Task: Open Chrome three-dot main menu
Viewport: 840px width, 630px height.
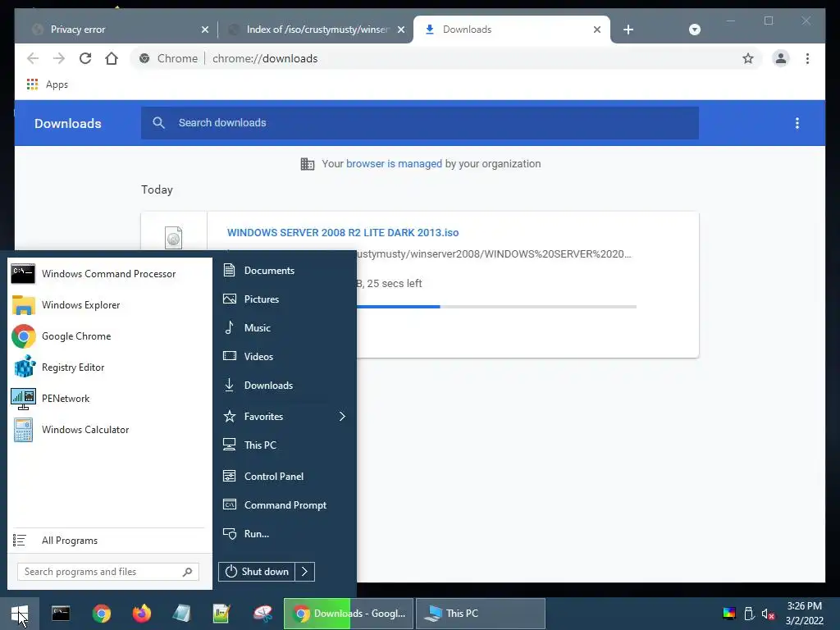Action: click(807, 58)
